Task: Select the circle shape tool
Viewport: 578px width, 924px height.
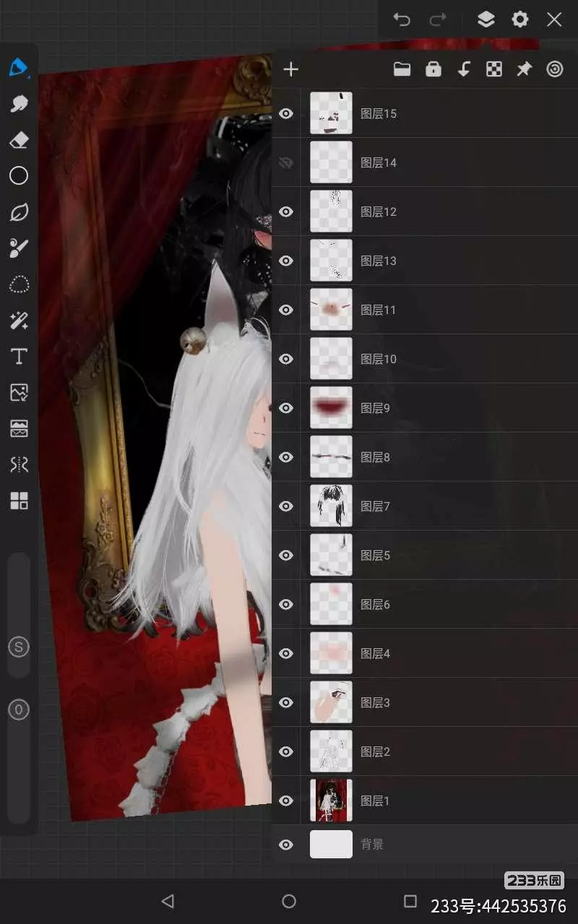Action: click(19, 175)
